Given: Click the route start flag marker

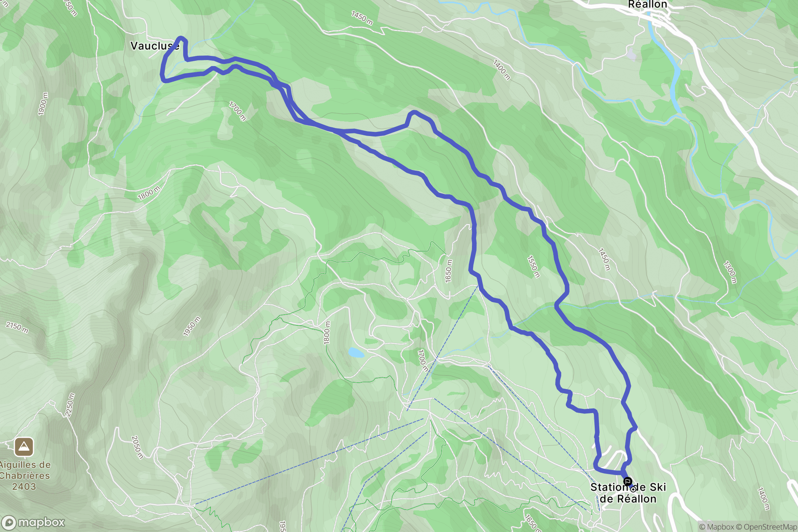Looking at the screenshot, I should pyautogui.click(x=627, y=481).
